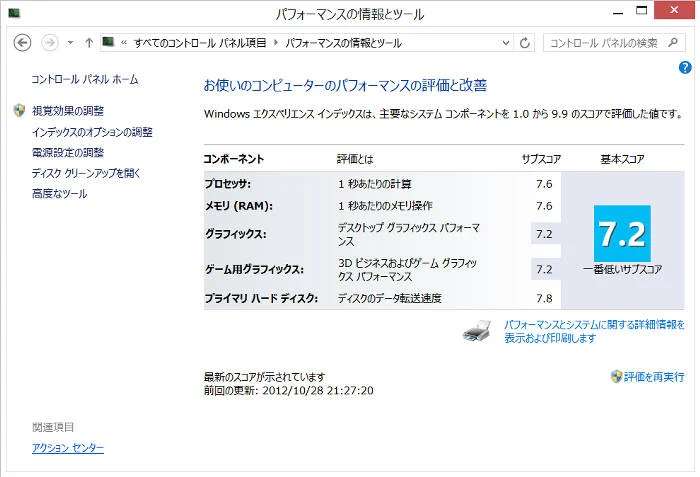Image resolution: width=700 pixels, height=477 pixels.
Task: Click 評価を再実行 link
Action: coord(654,377)
